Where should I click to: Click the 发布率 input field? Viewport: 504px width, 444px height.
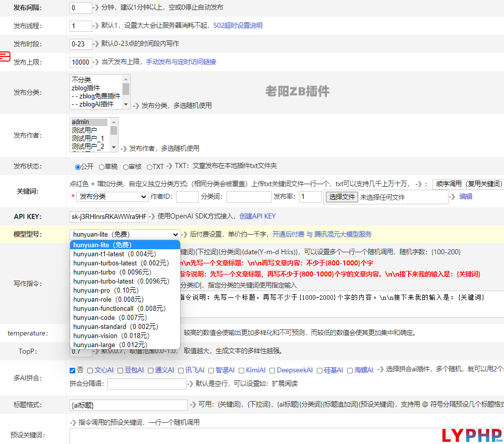[x=310, y=197]
